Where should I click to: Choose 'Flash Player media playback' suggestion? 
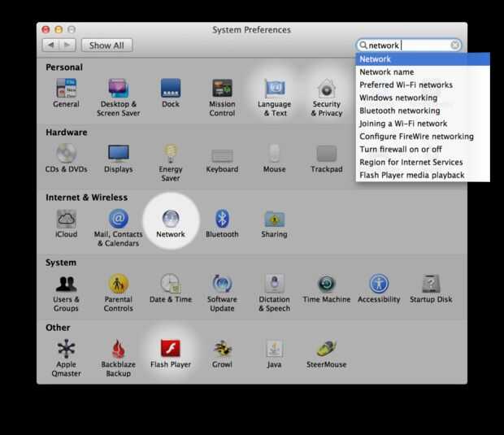point(423,175)
